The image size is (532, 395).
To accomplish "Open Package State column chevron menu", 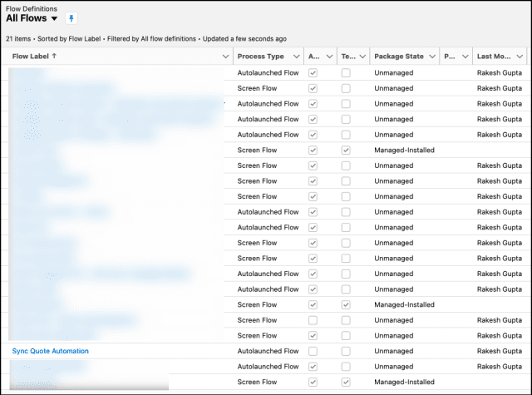I will (x=431, y=57).
